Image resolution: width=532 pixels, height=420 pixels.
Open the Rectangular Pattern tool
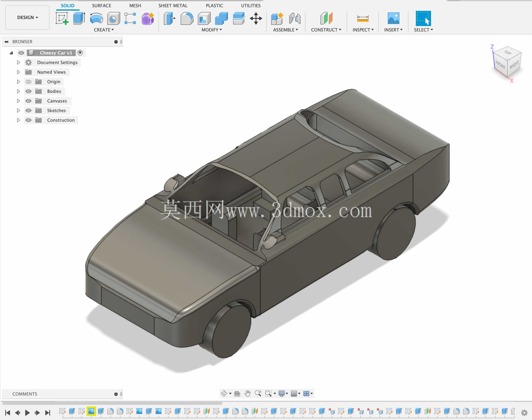click(130, 18)
